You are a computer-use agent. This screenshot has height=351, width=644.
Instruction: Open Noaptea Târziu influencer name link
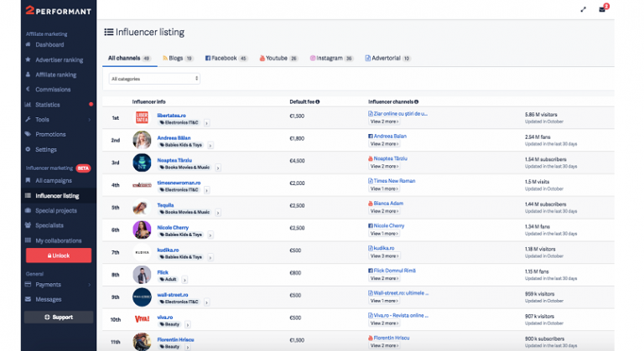[x=174, y=160]
